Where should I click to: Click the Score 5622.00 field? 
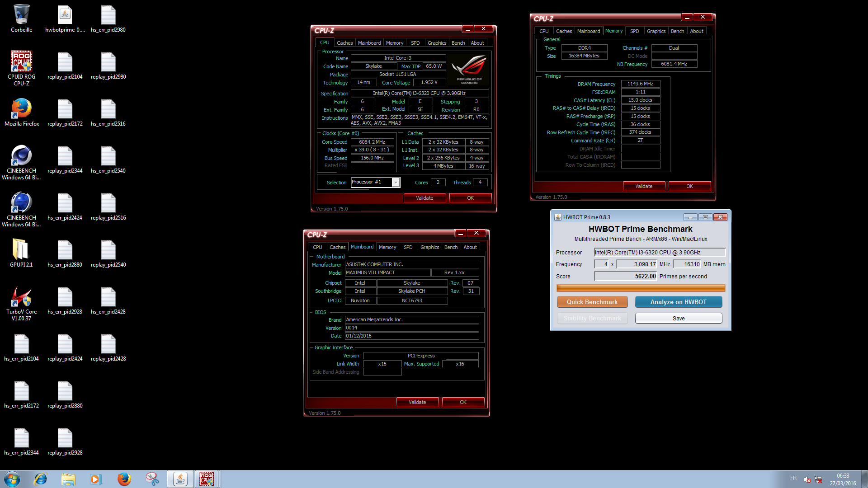(625, 276)
